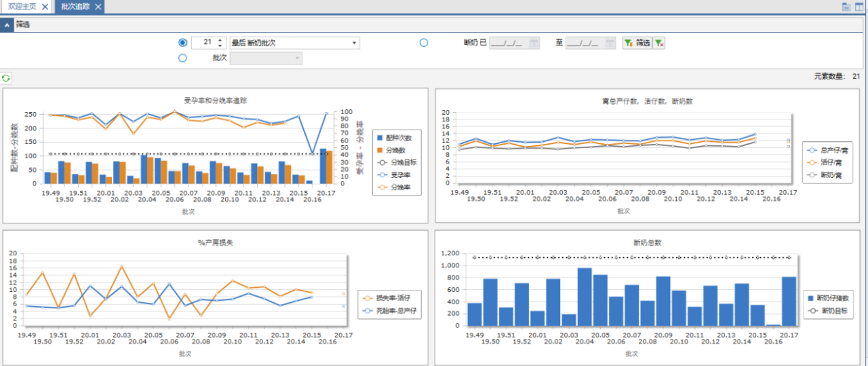Increase the batch count with the up spinner arrow

[220, 40]
